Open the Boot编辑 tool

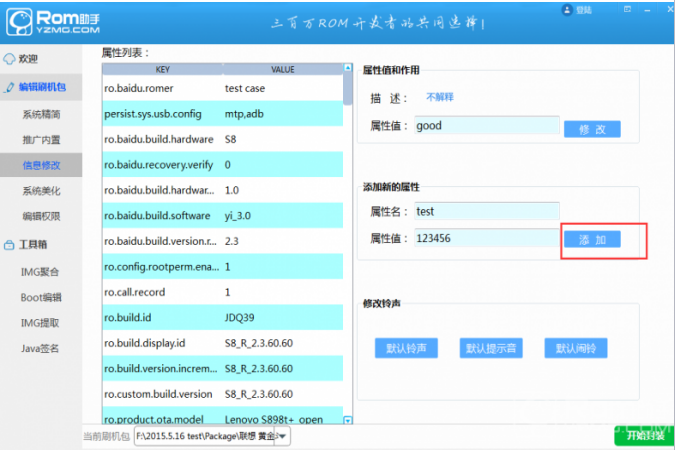[41, 298]
